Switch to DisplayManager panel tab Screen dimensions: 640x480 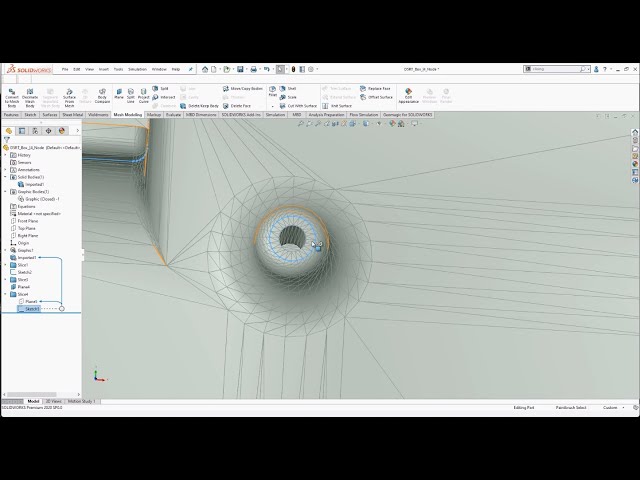62,131
